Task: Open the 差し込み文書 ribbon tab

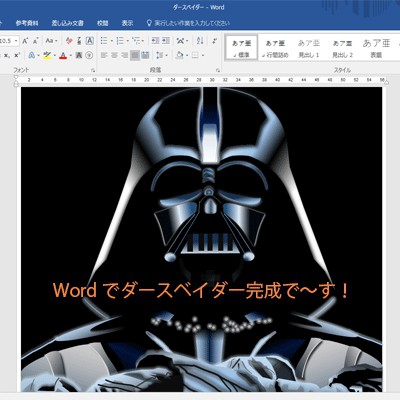Action: (x=67, y=23)
